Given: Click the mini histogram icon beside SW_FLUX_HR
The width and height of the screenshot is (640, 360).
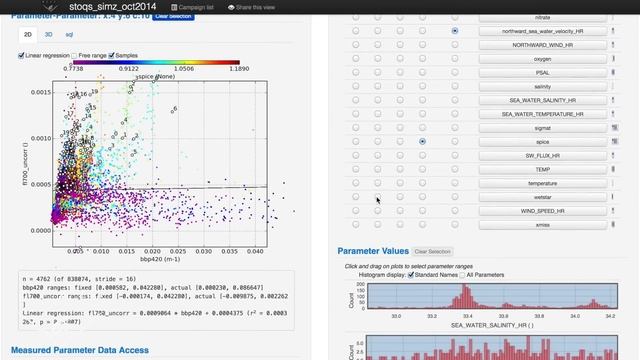Looking at the screenshot, I should 613,156.
